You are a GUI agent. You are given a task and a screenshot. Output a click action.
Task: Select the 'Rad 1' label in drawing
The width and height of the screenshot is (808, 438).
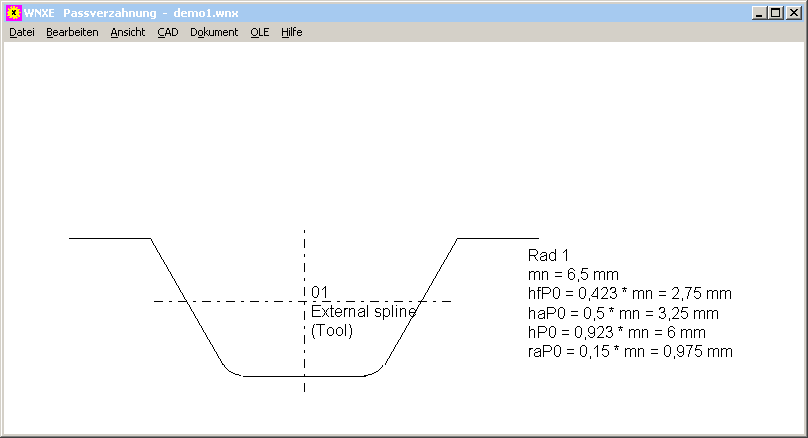coord(547,255)
